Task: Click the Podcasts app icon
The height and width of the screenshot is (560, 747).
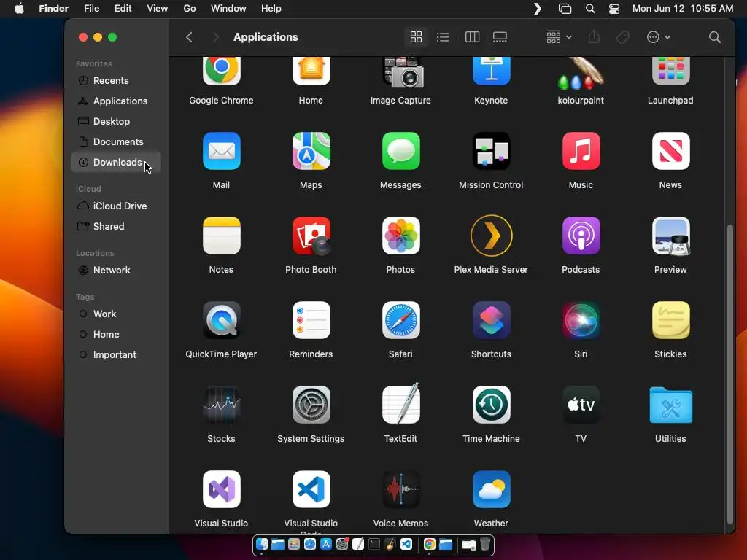Action: click(581, 236)
